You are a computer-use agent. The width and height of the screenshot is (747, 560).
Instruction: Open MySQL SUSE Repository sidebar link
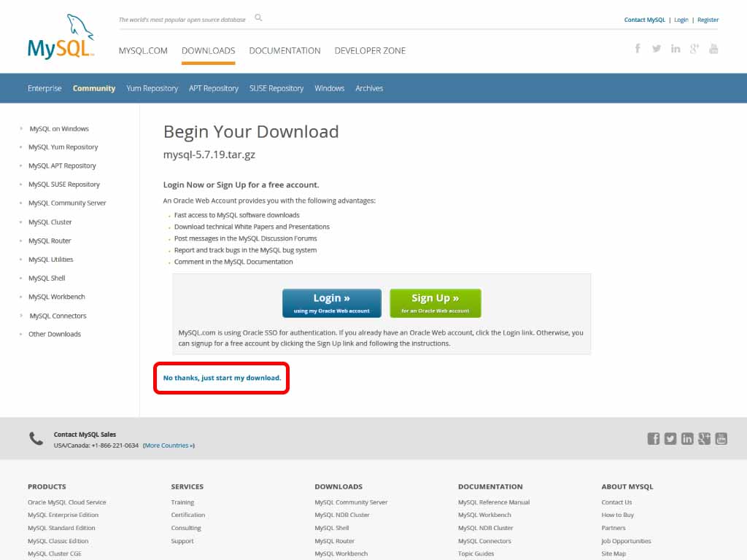point(64,184)
